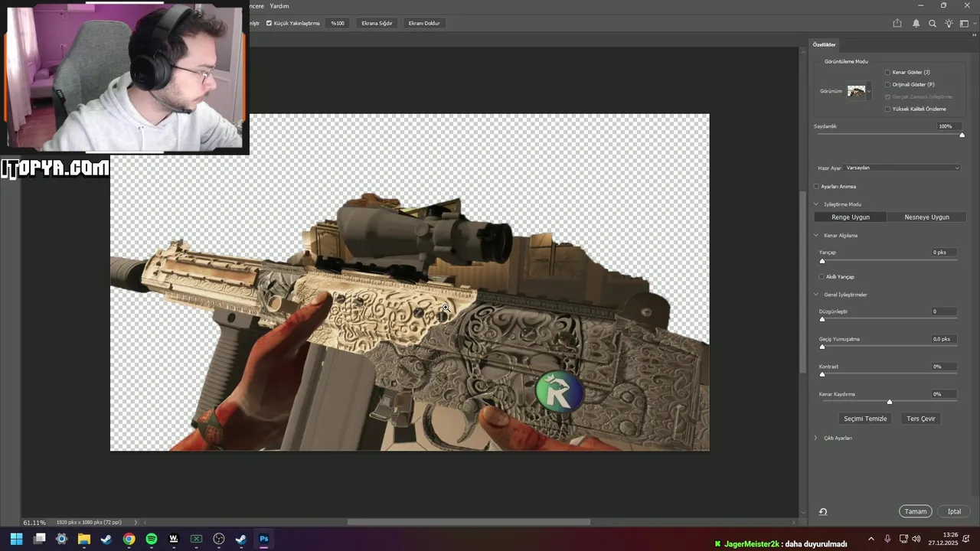
Task: Click the reset workspace icon in Properties
Action: point(823,512)
